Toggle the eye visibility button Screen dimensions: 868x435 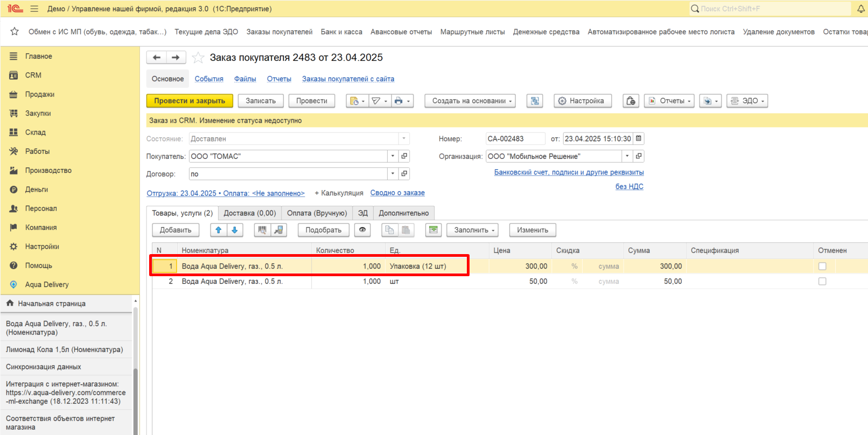coord(363,230)
